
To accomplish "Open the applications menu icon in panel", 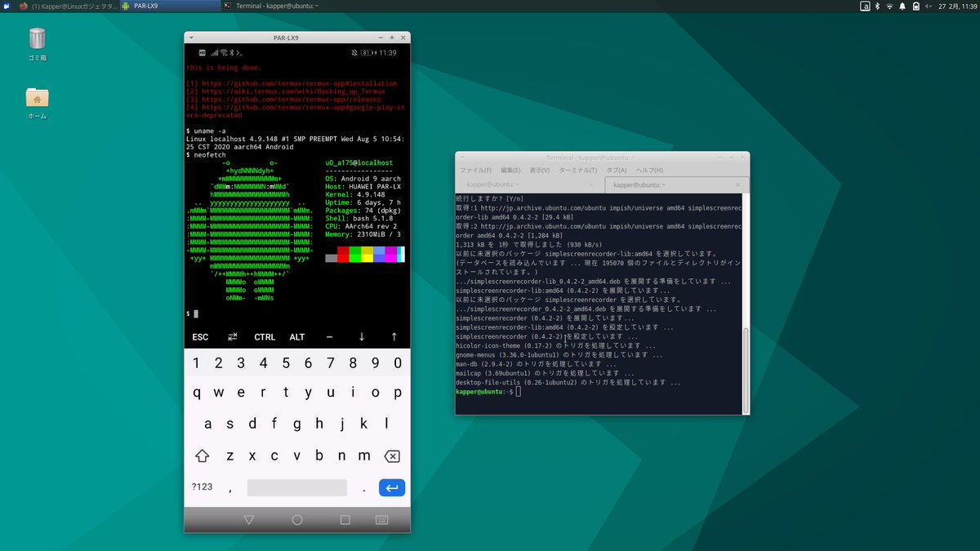I will 7,6.
